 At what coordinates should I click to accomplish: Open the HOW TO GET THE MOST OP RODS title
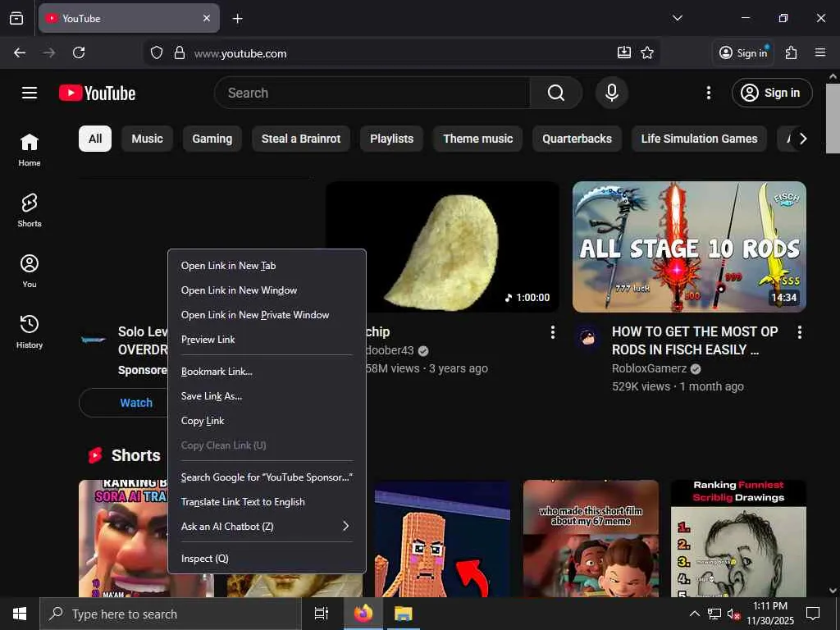point(695,340)
